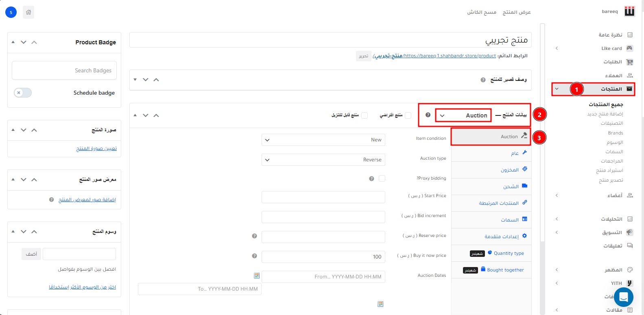Switch to the Bought together tab
Viewport: 644px width, 315px height.
[x=505, y=270]
